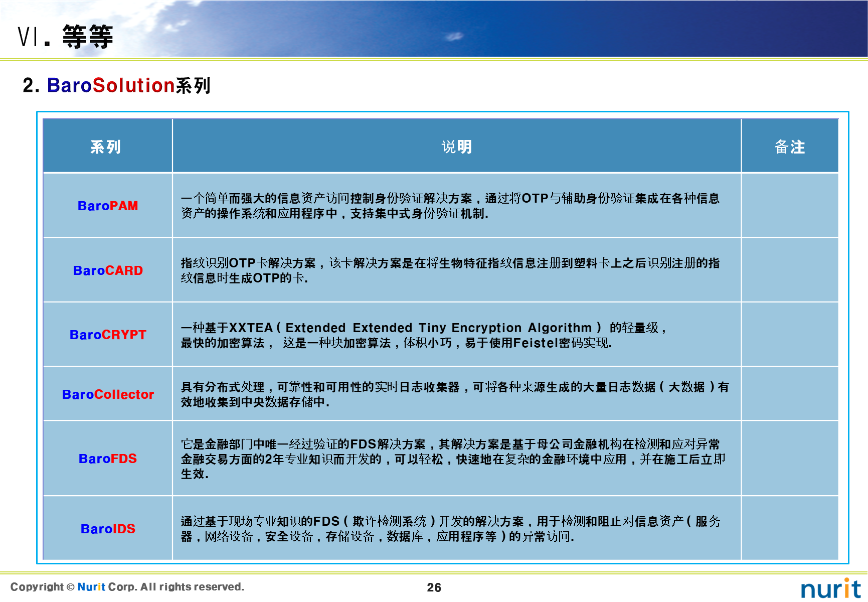Click the empty 备注 cell for BaroIDS

[790, 528]
